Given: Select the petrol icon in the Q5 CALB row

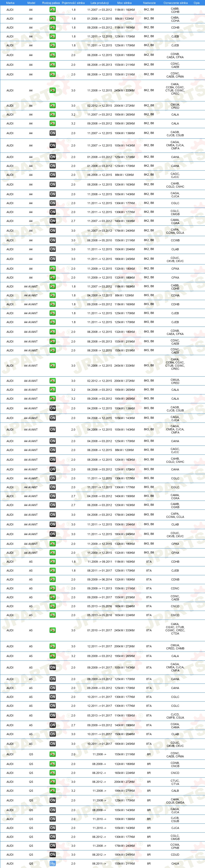Looking at the screenshot, I should click(x=53, y=790).
